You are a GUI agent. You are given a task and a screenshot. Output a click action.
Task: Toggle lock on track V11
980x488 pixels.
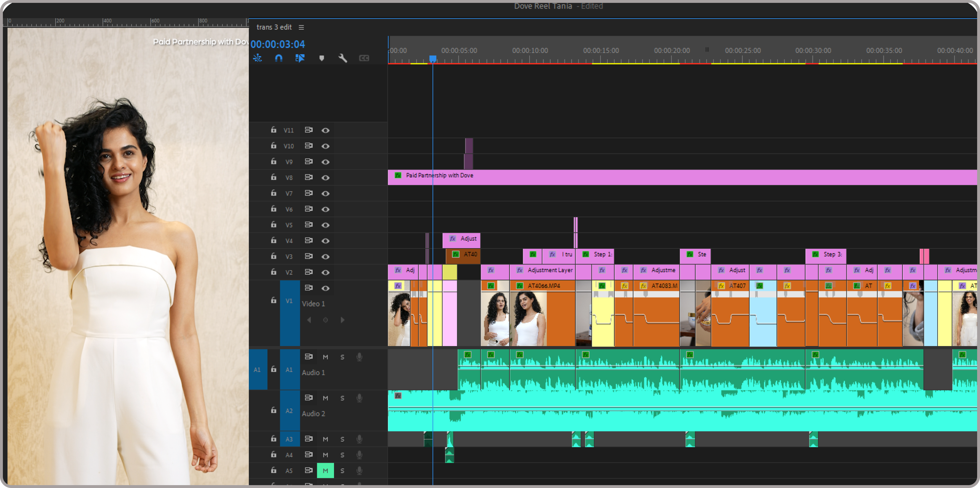273,130
